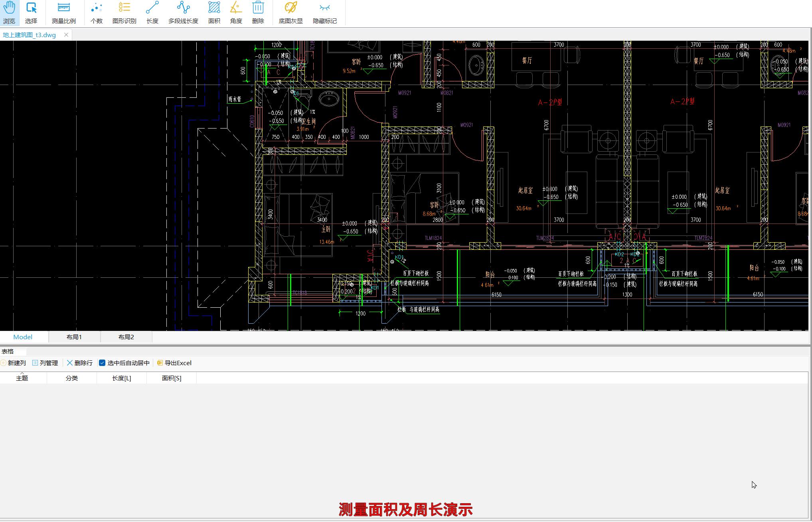
Task: Switch to the 布局2 tab
Action: pos(126,337)
